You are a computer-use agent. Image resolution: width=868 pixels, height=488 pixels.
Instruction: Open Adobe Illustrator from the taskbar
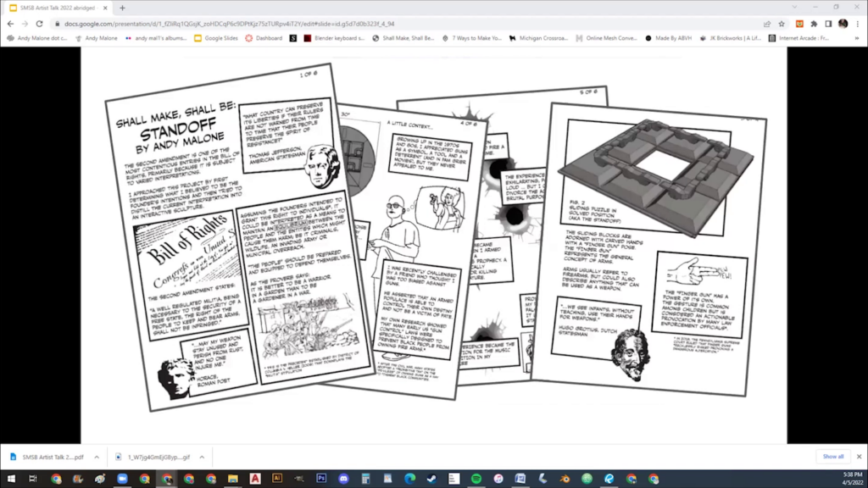(277, 479)
